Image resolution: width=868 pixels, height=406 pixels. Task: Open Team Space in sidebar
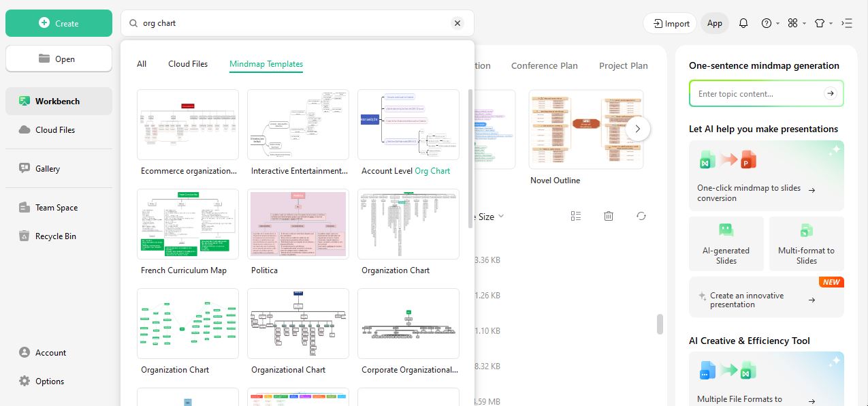[x=59, y=208]
